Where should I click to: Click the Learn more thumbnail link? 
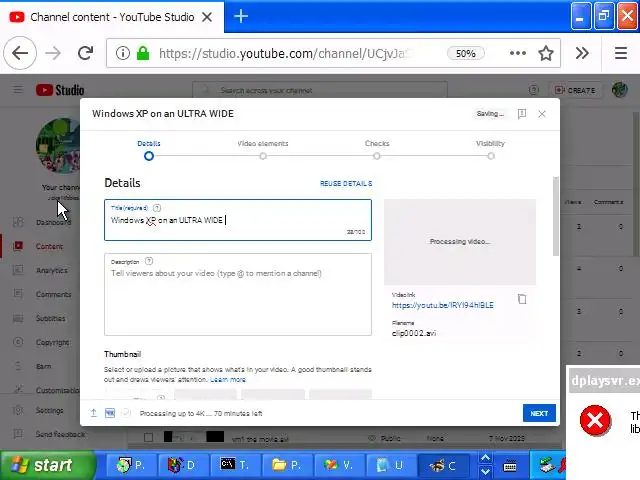tap(228, 380)
